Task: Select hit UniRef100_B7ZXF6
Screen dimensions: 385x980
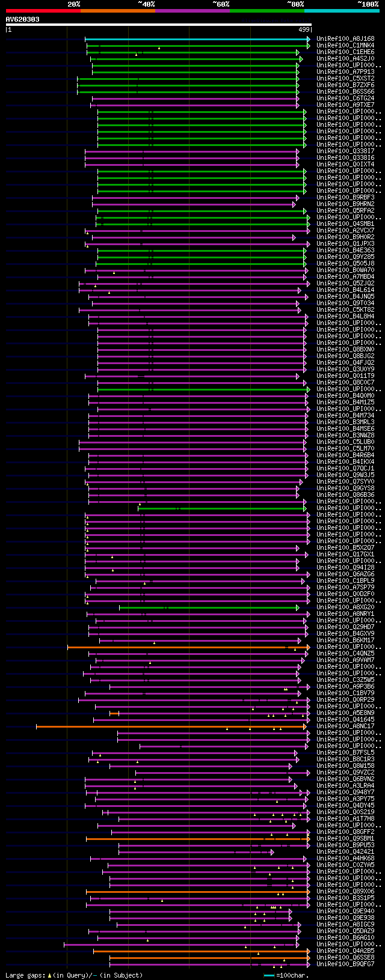Action: (x=345, y=85)
